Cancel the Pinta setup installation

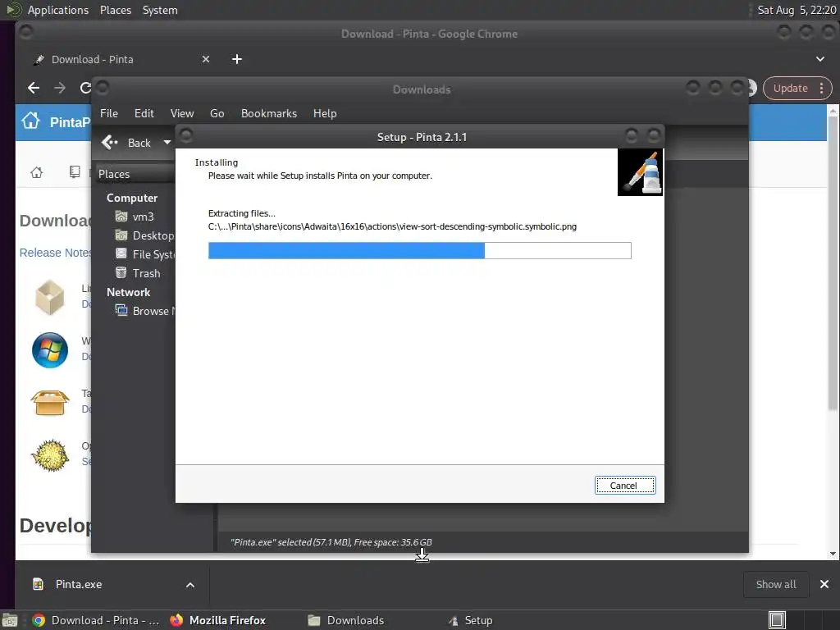click(624, 486)
